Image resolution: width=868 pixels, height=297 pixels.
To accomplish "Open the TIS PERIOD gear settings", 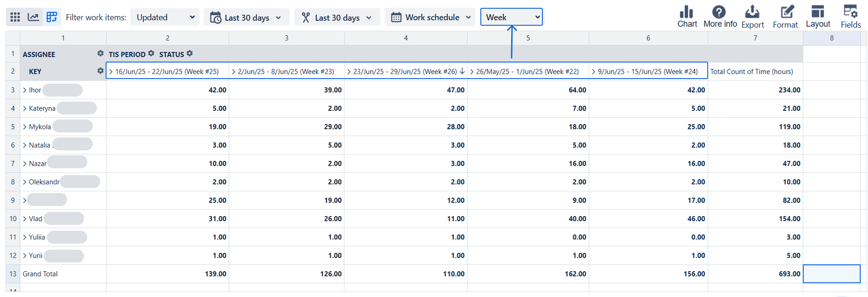I will [151, 54].
